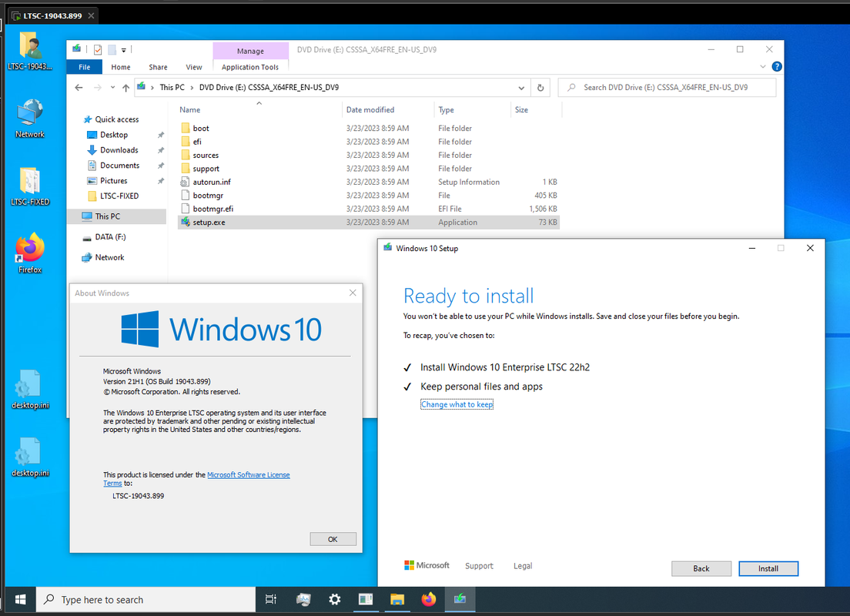Refresh the DVD Drive folder view
850x616 pixels.
pos(540,87)
